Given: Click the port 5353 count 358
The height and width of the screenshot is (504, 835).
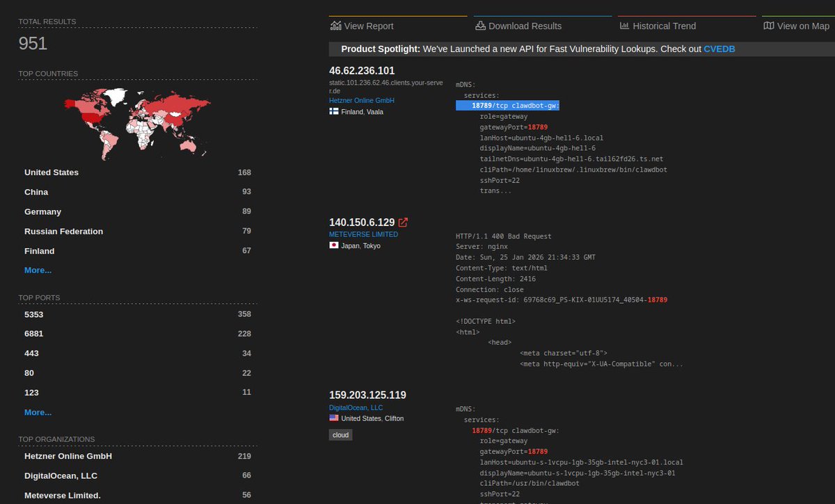Looking at the screenshot, I should pos(244,314).
